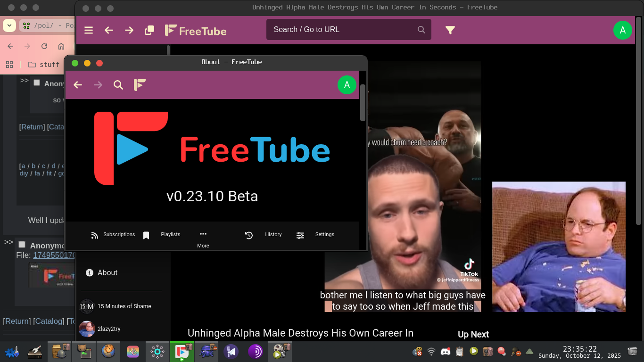Open the attached file link 1749550170
The height and width of the screenshot is (362, 644).
pyautogui.click(x=54, y=255)
